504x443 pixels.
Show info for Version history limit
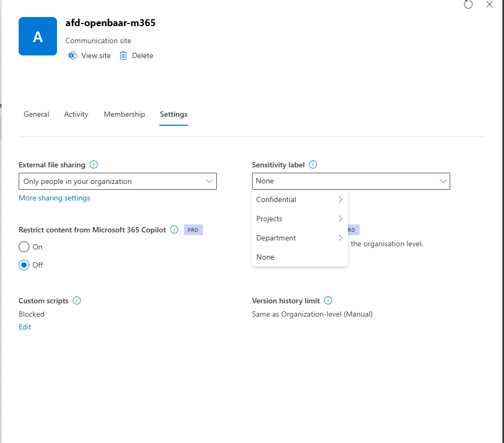pos(328,301)
